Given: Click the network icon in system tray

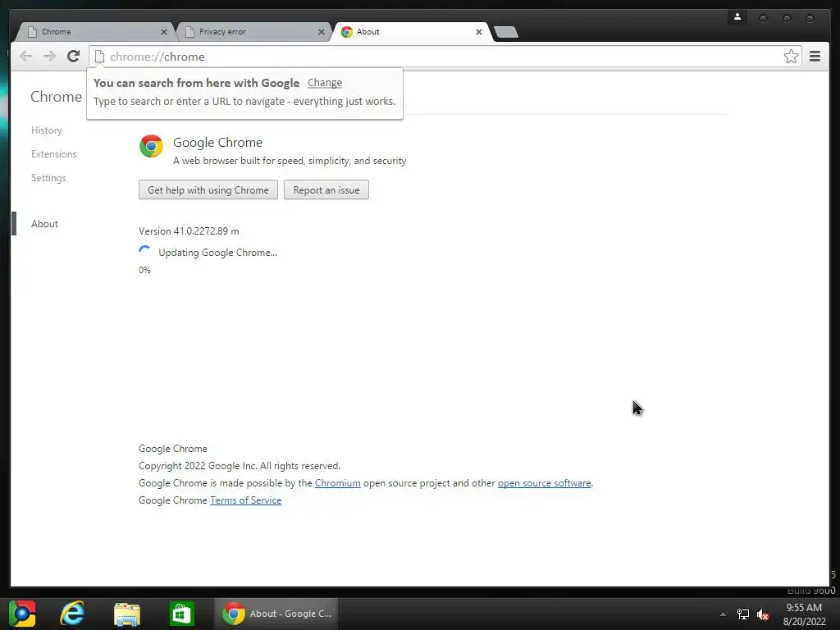Looking at the screenshot, I should tap(743, 614).
